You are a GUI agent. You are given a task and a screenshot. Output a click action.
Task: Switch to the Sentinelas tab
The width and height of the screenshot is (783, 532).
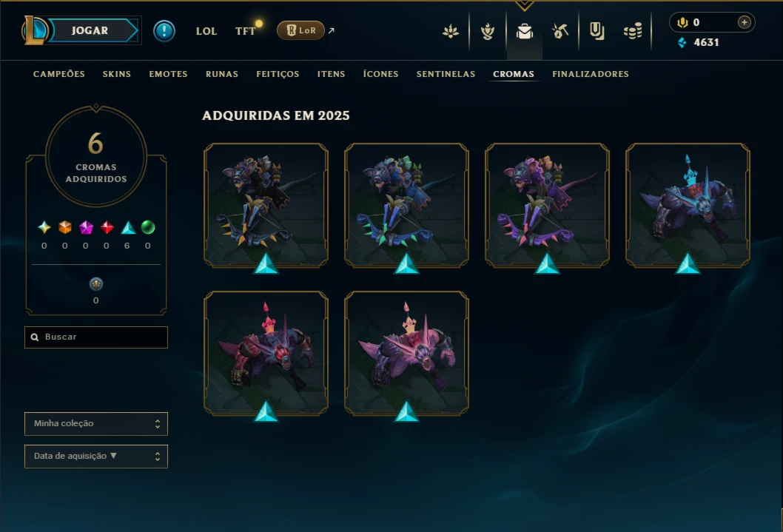coord(446,74)
